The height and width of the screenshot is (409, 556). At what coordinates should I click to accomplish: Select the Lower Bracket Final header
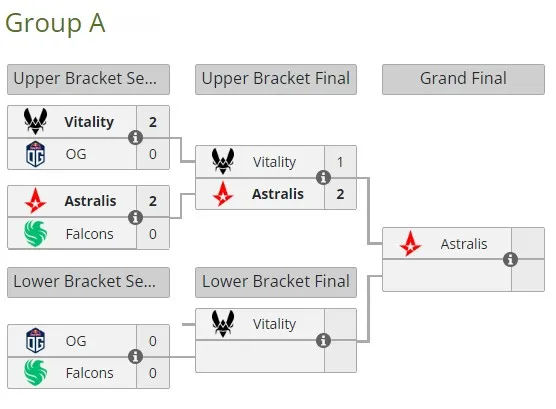(x=276, y=282)
